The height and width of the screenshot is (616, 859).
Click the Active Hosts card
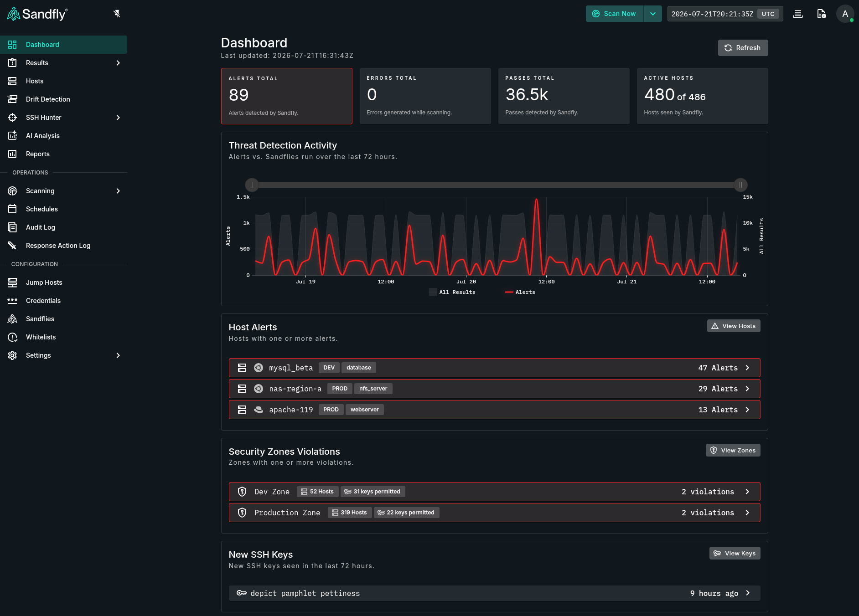[x=703, y=96]
